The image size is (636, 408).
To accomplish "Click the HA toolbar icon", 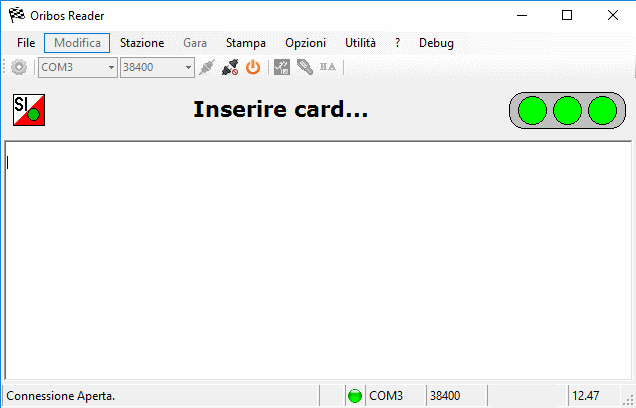I will point(328,67).
